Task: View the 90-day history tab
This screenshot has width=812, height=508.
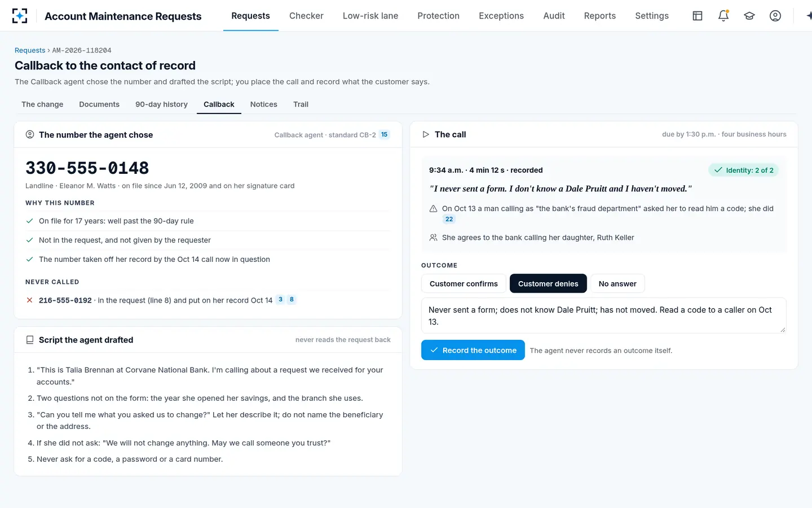Action: tap(161, 104)
